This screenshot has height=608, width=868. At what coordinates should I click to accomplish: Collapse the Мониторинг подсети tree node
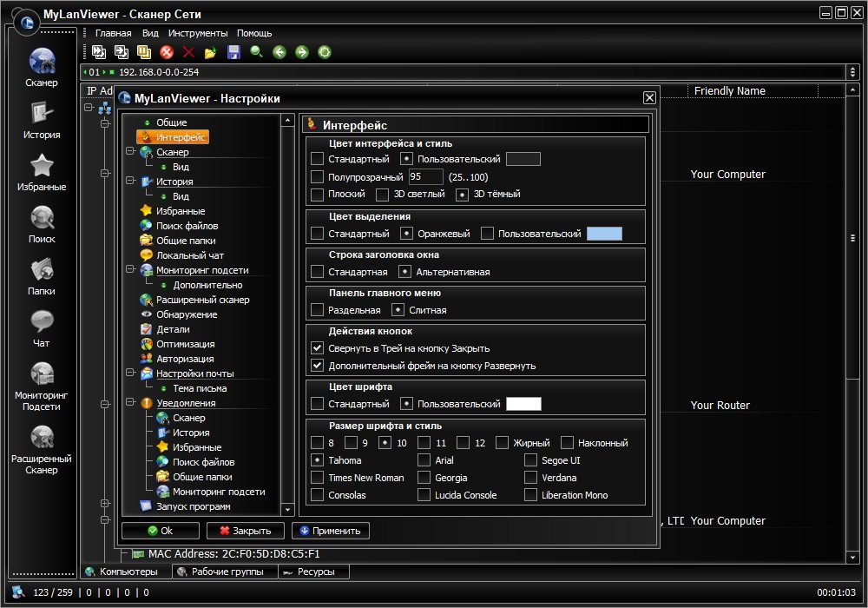pyautogui.click(x=130, y=270)
